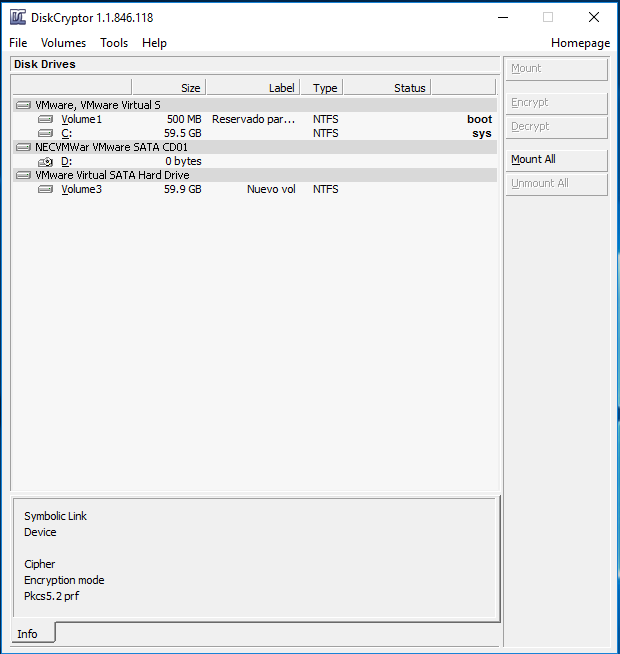Click the 59.9 GB size value

pos(183,189)
